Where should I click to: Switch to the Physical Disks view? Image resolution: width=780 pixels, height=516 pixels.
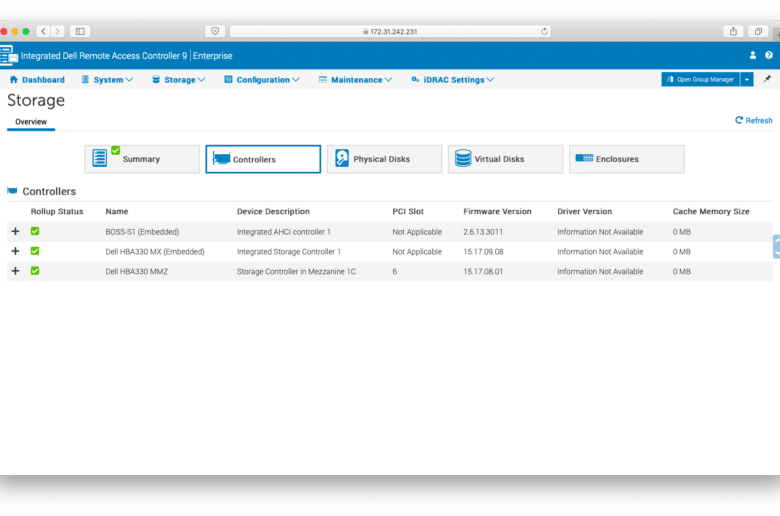coord(384,159)
